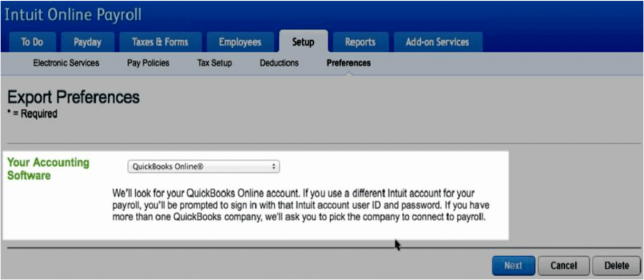
Task: Go to Pay Policies section
Action: pos(148,64)
